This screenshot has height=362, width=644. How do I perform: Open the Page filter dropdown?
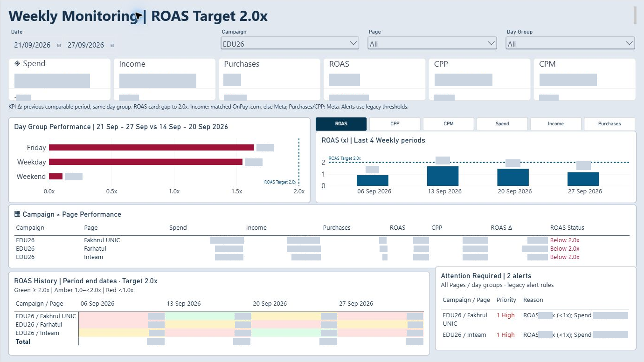click(x=432, y=43)
